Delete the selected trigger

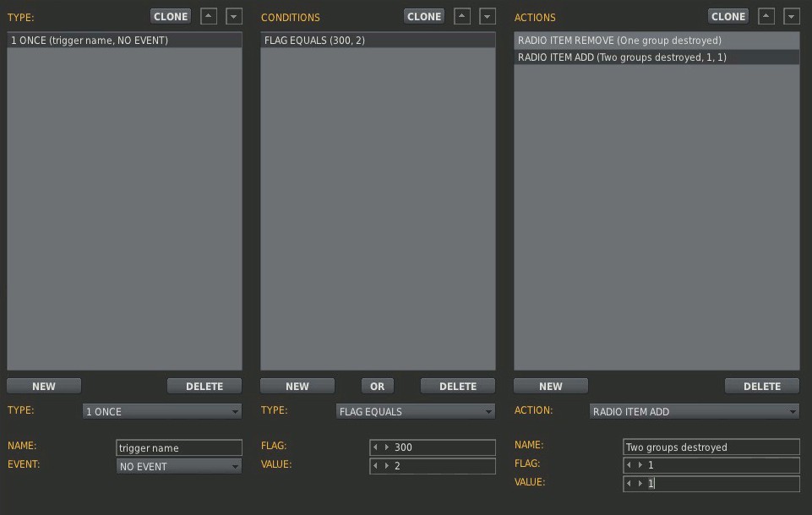point(204,386)
